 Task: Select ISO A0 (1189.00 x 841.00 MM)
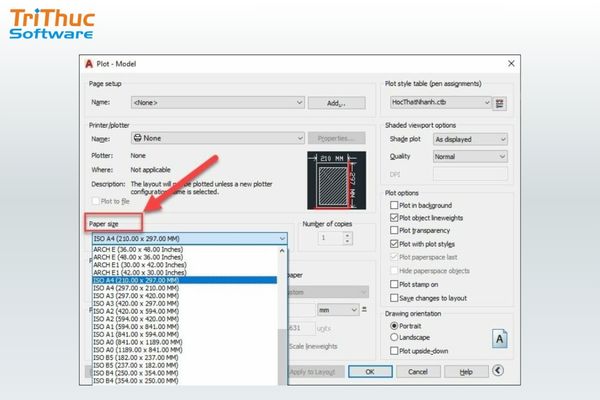(185, 349)
